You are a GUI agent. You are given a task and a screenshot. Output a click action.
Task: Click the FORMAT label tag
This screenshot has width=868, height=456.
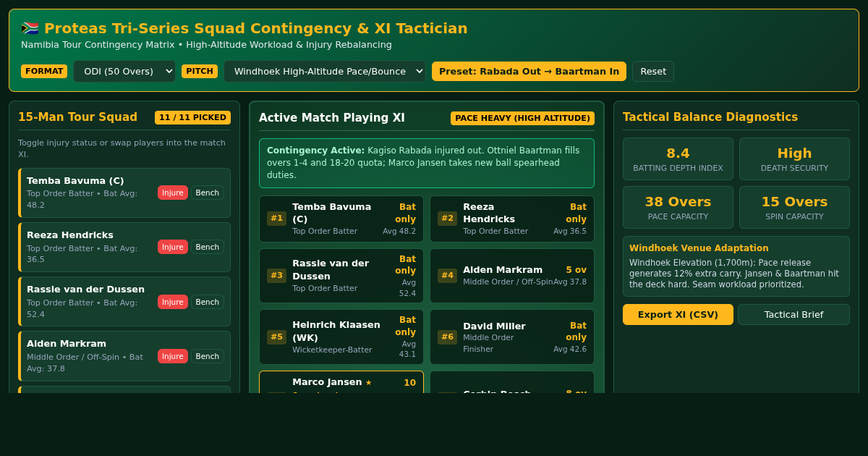click(x=44, y=71)
